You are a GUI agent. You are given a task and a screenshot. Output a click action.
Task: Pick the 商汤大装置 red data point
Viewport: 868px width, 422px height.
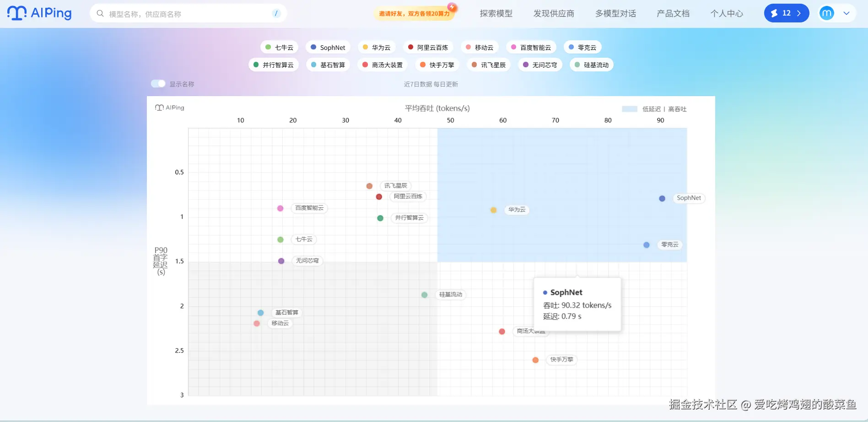click(x=502, y=331)
